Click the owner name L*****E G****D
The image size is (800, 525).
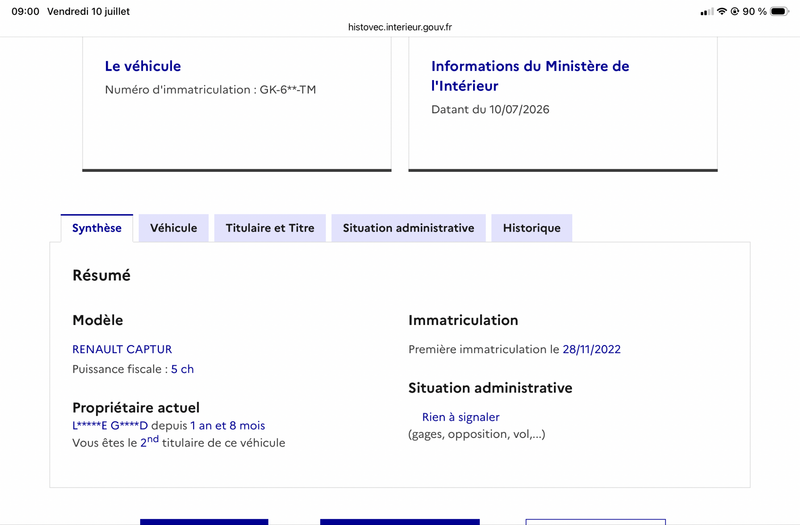pyautogui.click(x=110, y=426)
